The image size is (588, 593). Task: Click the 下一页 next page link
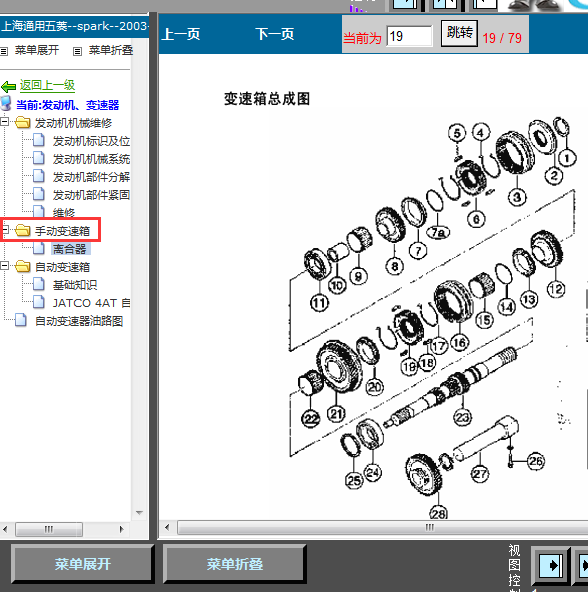coord(275,34)
